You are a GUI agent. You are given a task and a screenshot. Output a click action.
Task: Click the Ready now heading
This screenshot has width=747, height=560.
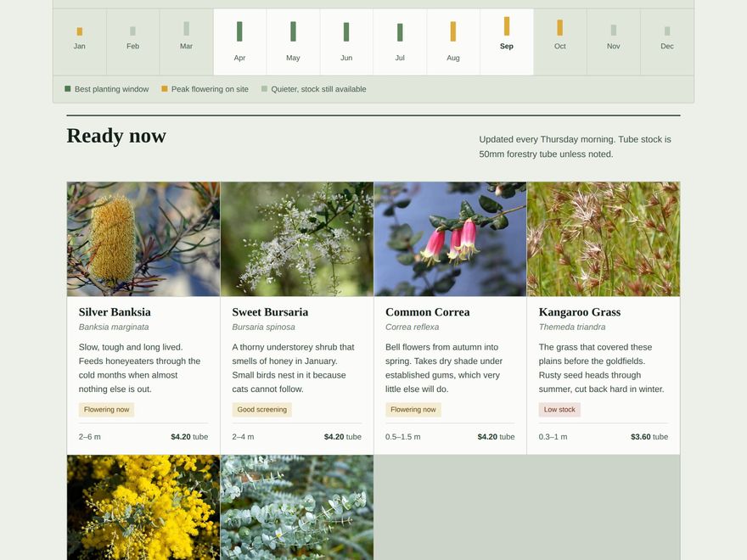(x=116, y=136)
